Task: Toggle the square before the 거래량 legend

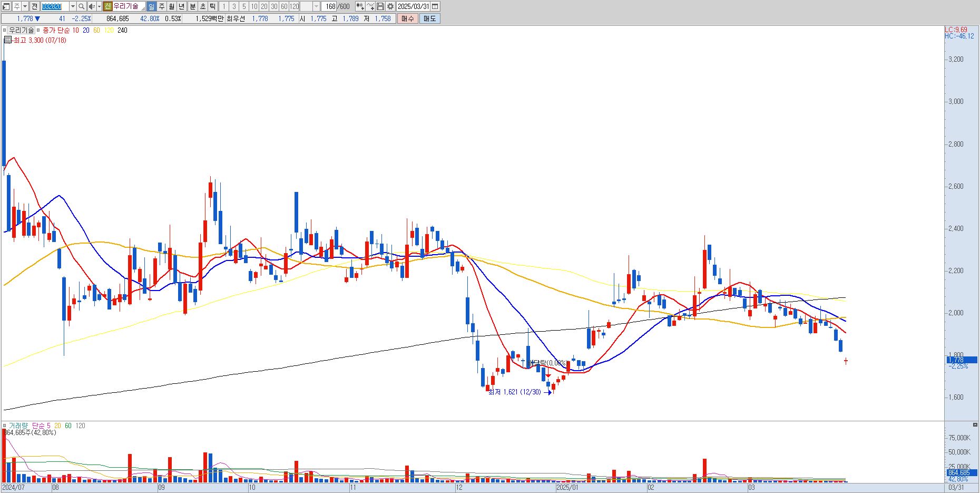Action: point(5,426)
